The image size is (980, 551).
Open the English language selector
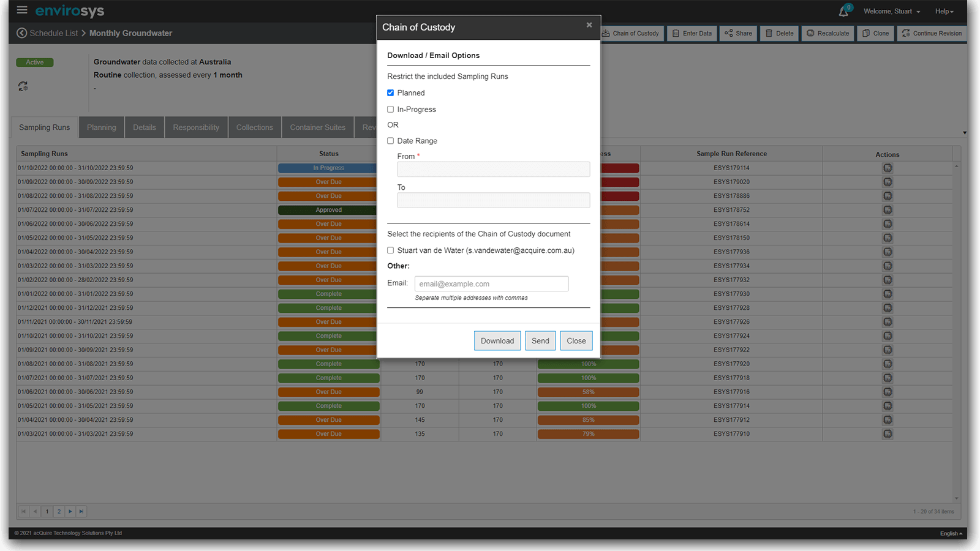click(x=951, y=534)
